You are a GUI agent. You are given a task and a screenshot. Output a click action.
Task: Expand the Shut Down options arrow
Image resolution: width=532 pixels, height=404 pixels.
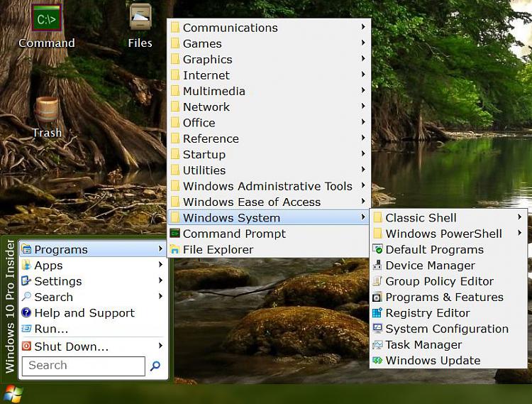point(160,346)
